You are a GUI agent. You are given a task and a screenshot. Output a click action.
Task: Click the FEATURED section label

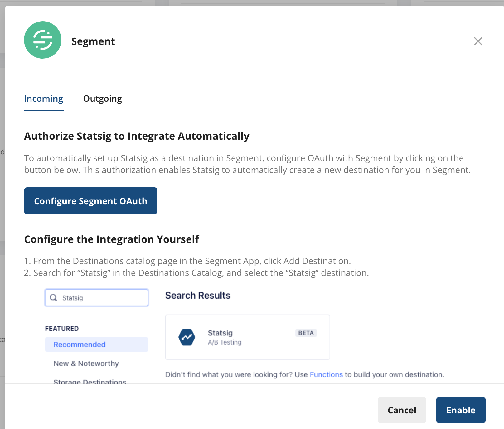pos(62,328)
